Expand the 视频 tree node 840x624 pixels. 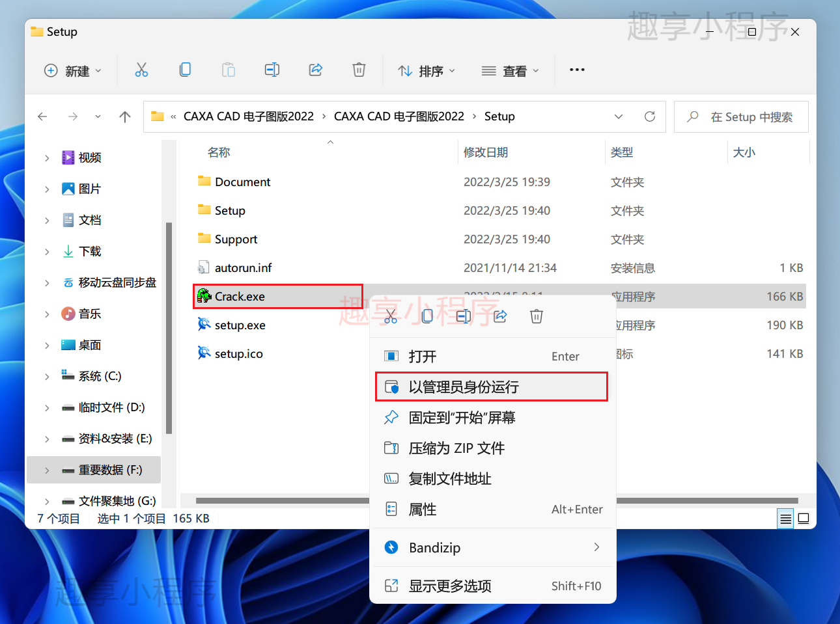[x=47, y=157]
